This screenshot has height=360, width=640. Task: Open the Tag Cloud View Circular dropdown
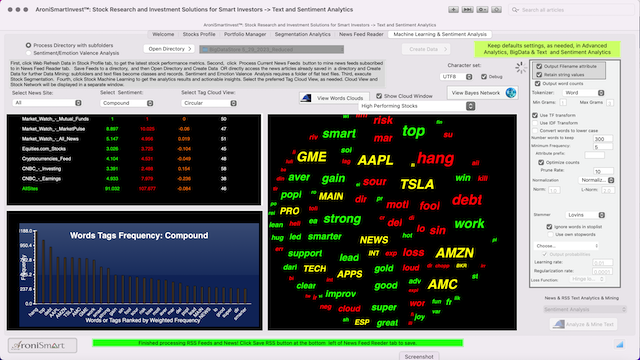tap(209, 103)
